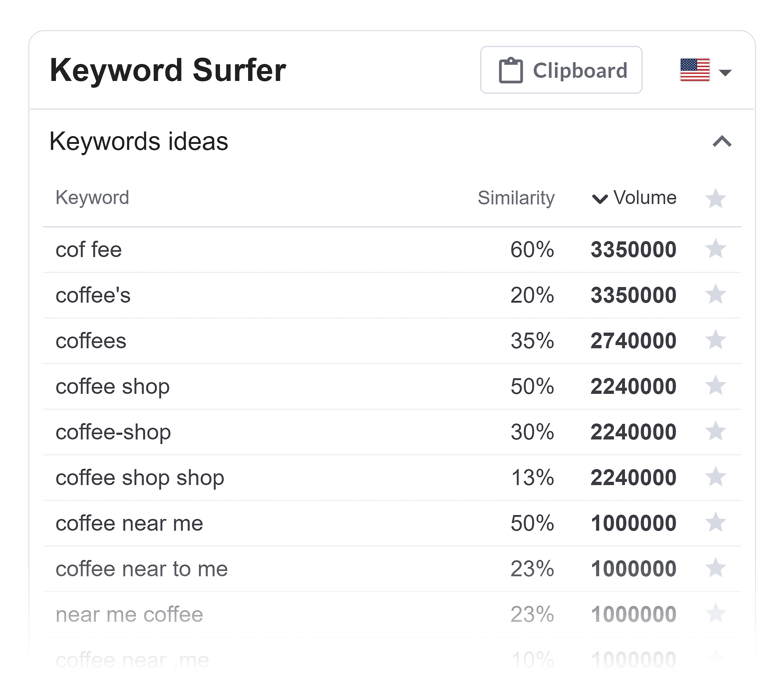
Task: Click the Keyword column header
Action: (x=92, y=198)
